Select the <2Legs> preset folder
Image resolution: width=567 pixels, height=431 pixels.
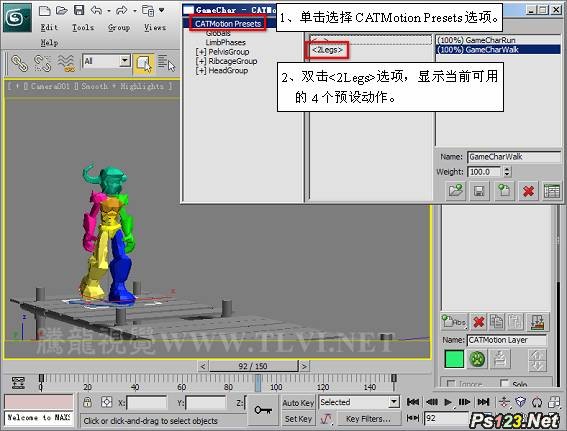tap(327, 50)
